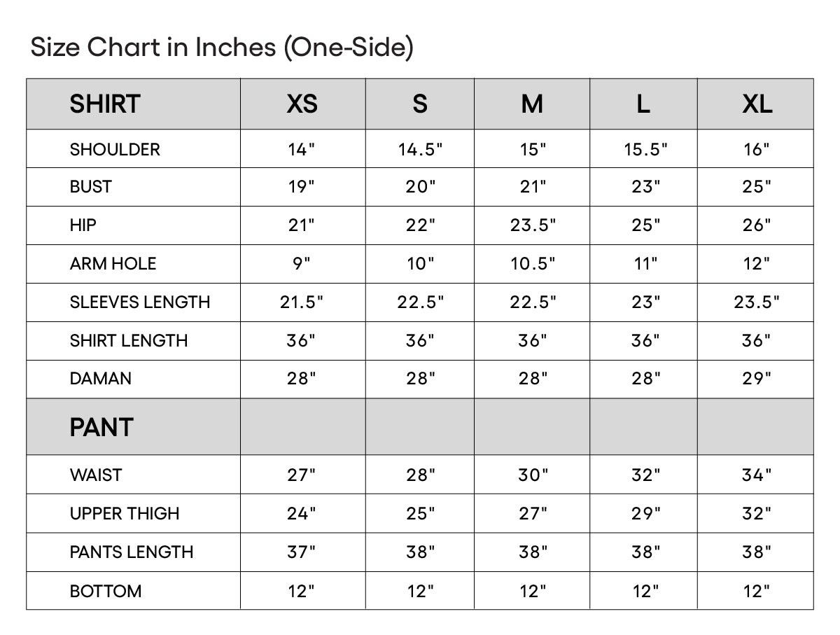Image resolution: width=840 pixels, height=635 pixels.
Task: Click the DAMAN row label
Action: [x=101, y=379]
